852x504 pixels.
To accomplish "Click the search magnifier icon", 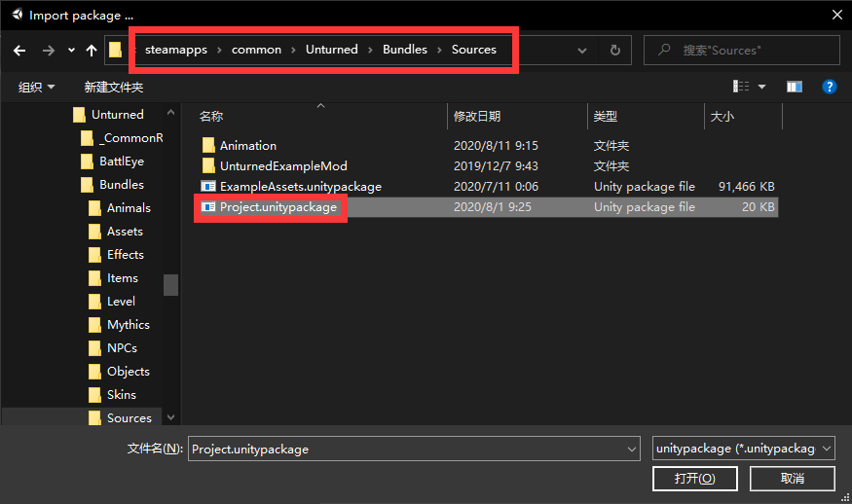I will point(664,50).
